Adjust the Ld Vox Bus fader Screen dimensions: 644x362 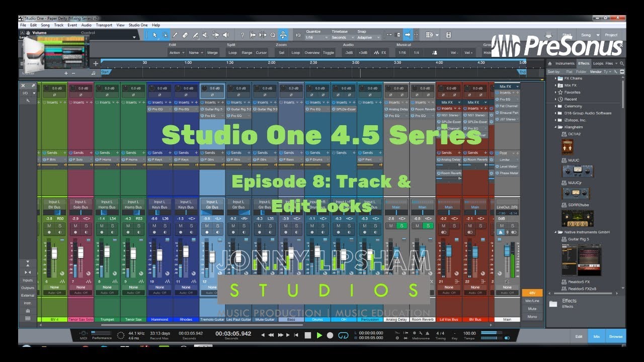point(449,251)
